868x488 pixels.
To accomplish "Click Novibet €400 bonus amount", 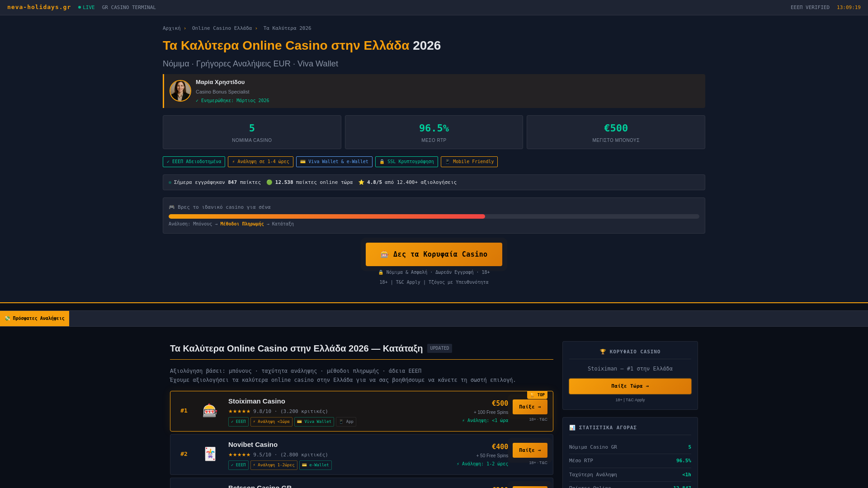I will point(500,447).
